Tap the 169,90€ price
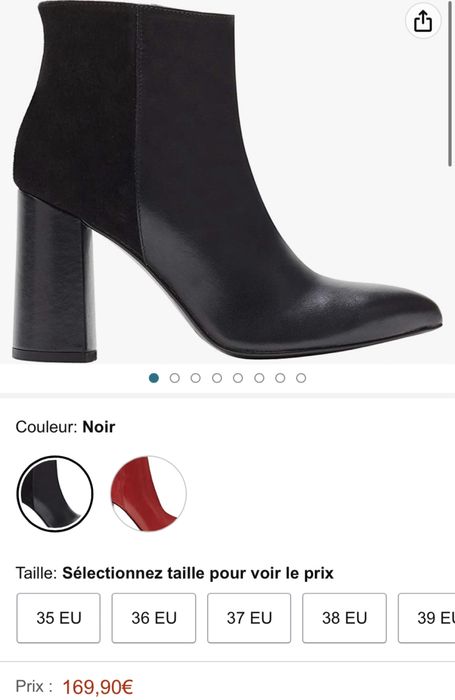The height and width of the screenshot is (700, 455). point(98,687)
